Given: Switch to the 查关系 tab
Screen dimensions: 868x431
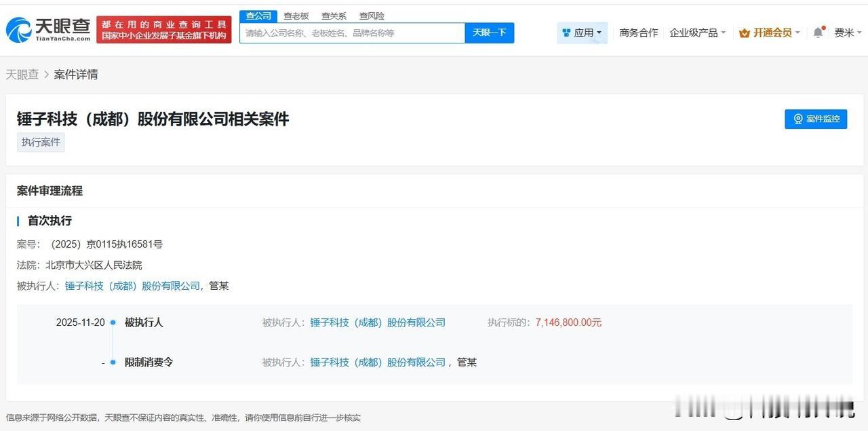Looking at the screenshot, I should coord(334,16).
